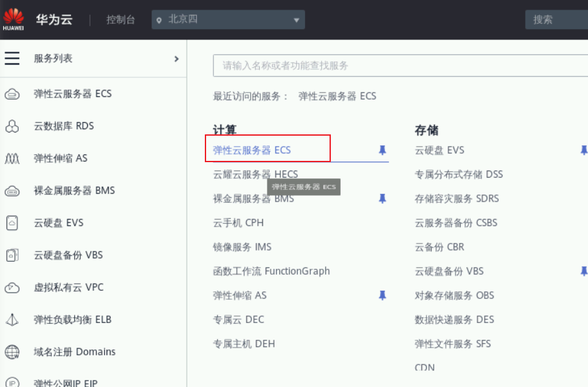Image resolution: width=588 pixels, height=387 pixels.
Task: Unpin 弹性伸缩 AS in the 计算 list
Action: coord(382,295)
